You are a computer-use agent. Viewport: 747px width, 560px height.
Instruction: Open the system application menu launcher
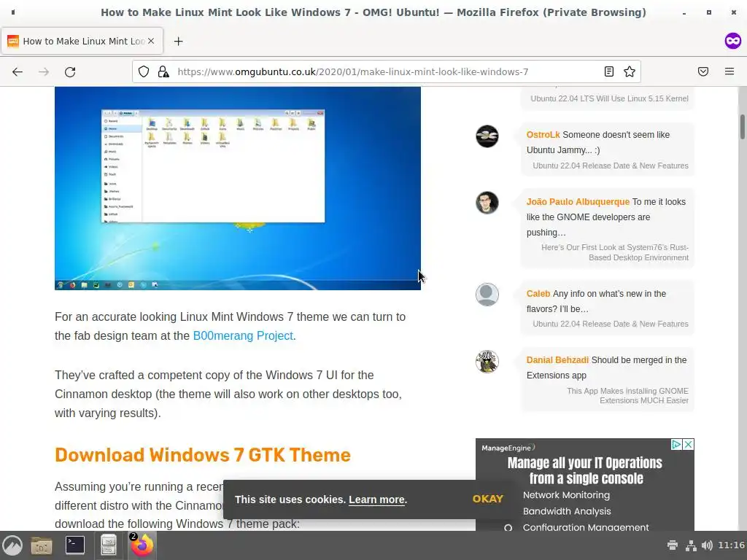(12, 545)
